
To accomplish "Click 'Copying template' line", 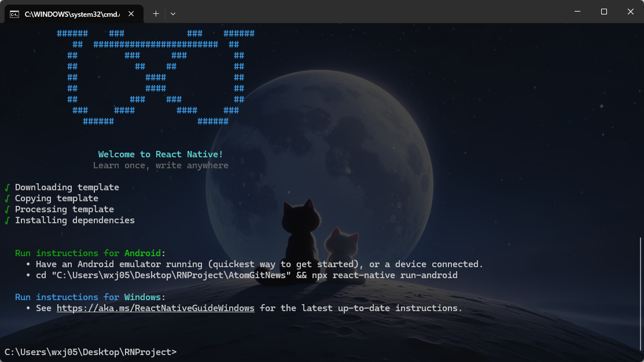I will [x=57, y=198].
